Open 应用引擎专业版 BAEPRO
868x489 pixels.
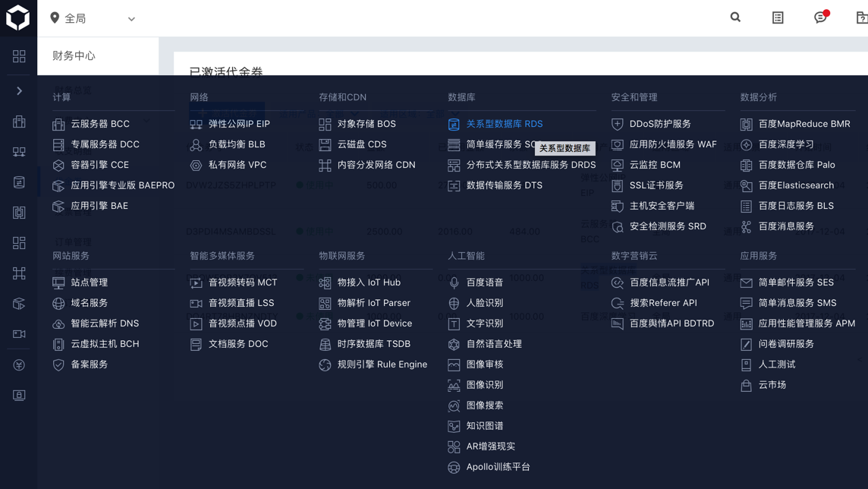pos(122,185)
